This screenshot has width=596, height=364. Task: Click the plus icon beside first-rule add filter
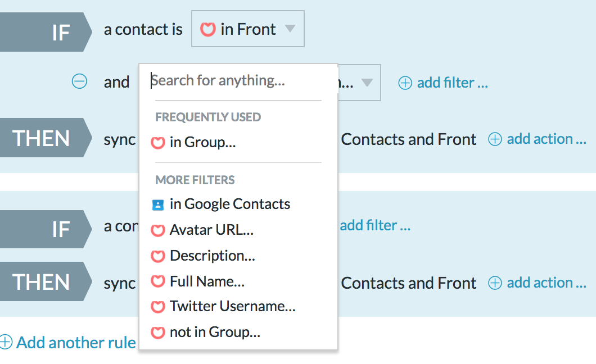click(x=405, y=83)
